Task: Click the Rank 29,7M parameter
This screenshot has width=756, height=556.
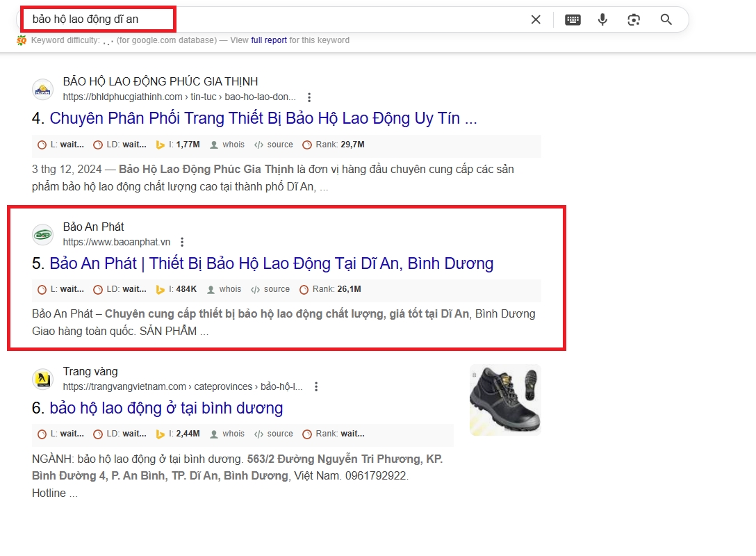Action: tap(334, 145)
